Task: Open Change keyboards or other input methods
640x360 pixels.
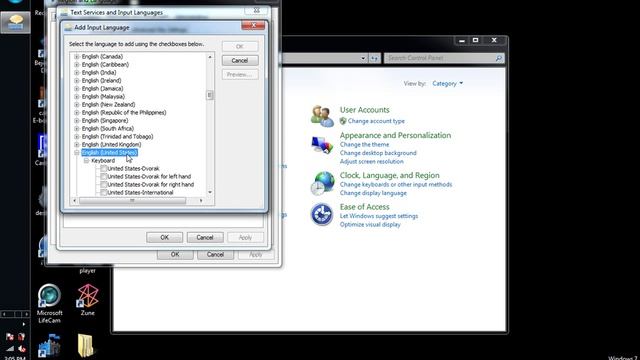Action: pos(396,184)
